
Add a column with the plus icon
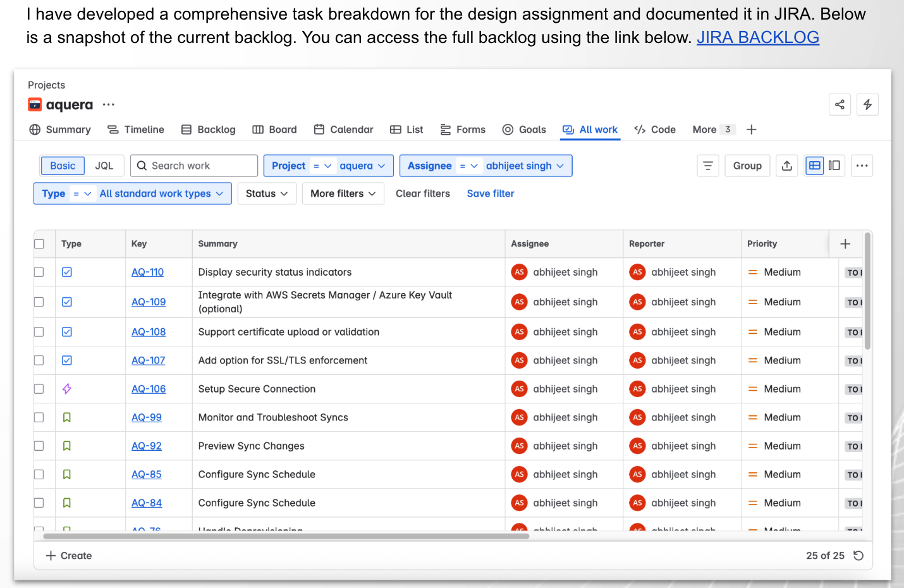coord(845,244)
